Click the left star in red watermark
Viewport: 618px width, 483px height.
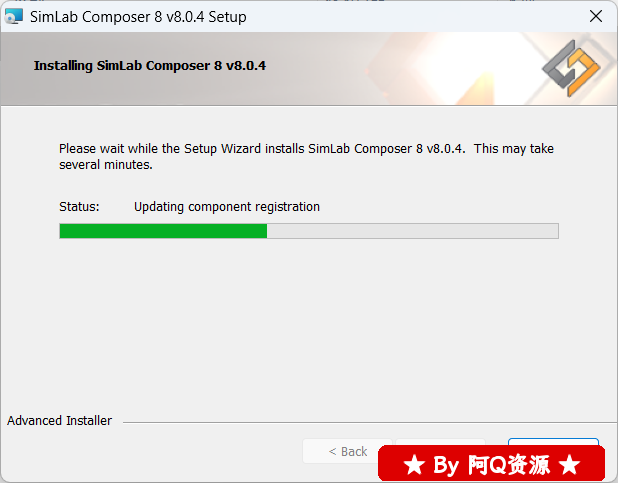pyautogui.click(x=414, y=465)
